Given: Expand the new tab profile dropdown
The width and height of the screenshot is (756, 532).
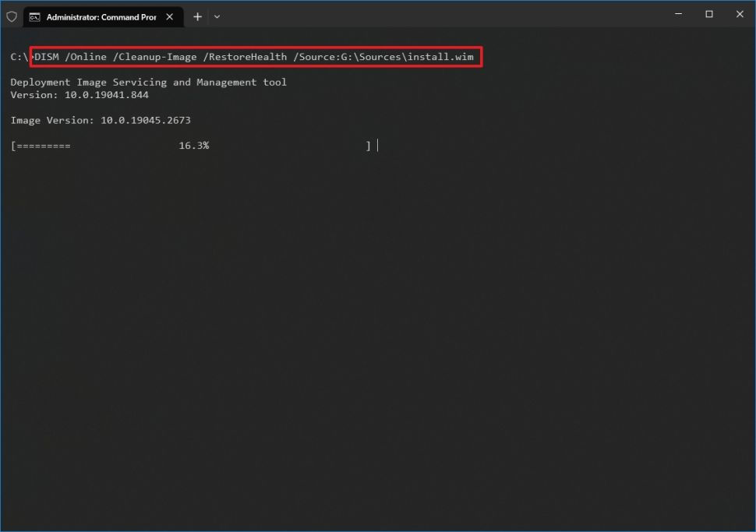Looking at the screenshot, I should (x=217, y=17).
